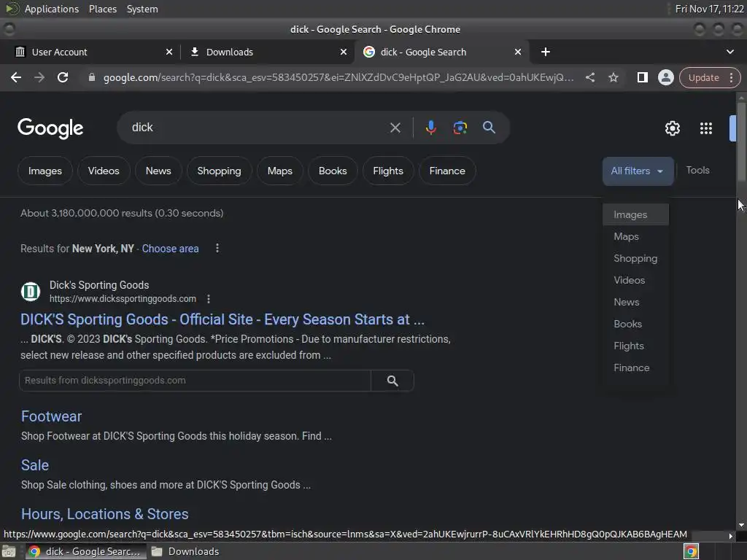The height and width of the screenshot is (560, 747).
Task: Click the vertical page scrollbar thumb
Action: (x=741, y=141)
